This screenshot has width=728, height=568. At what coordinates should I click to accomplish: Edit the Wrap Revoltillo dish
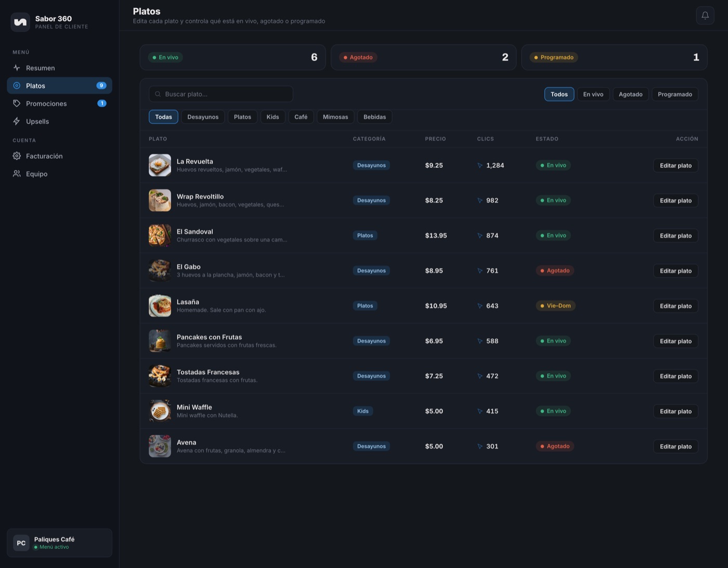click(675, 200)
